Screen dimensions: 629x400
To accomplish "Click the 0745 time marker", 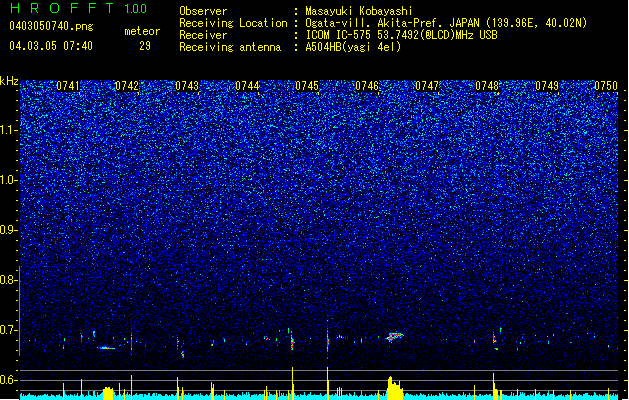I will pos(307,86).
